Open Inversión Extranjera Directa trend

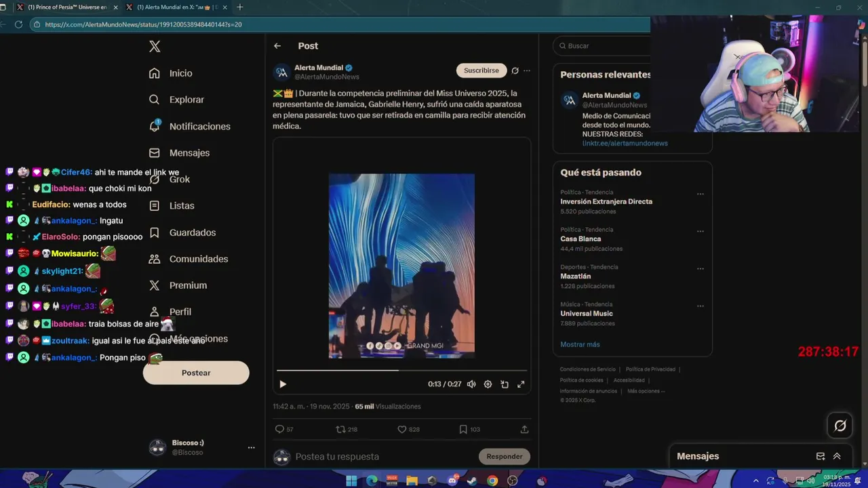point(606,201)
